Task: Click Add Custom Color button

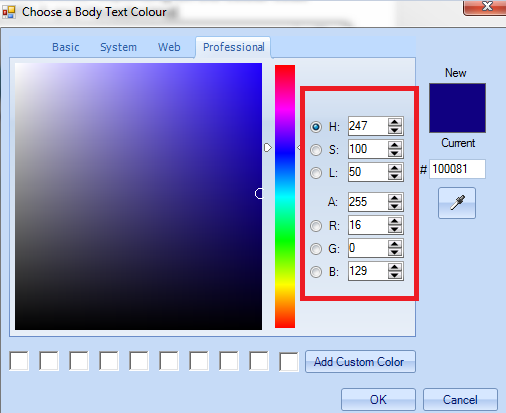Action: pyautogui.click(x=360, y=361)
